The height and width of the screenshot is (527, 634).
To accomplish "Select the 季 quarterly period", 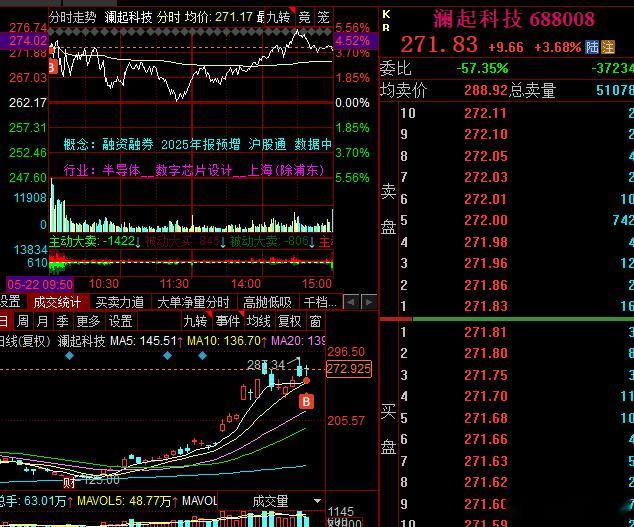I will point(62,321).
